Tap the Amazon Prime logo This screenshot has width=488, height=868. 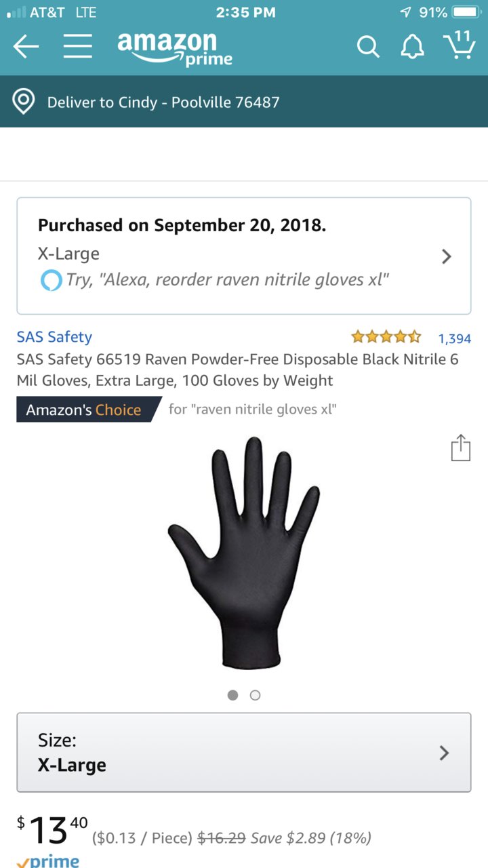point(174,47)
